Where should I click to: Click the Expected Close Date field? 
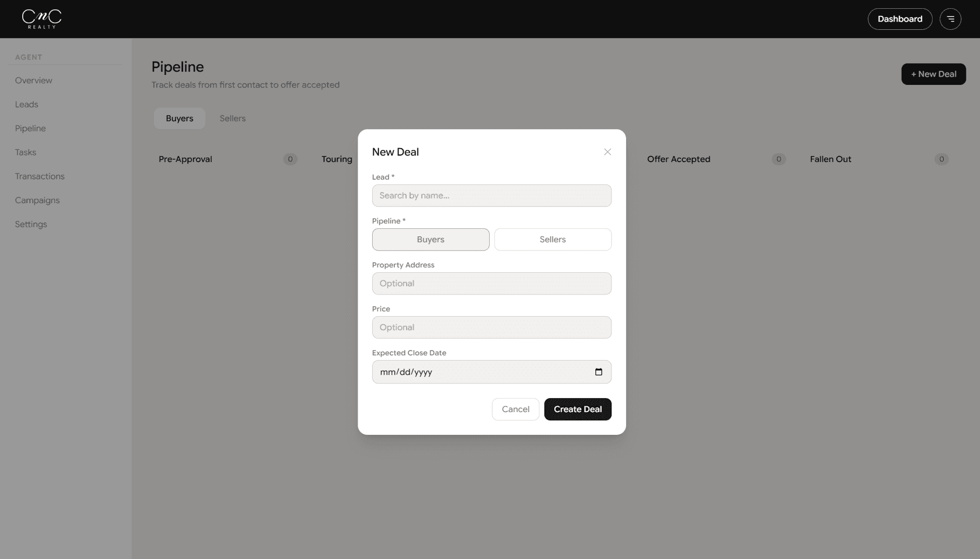coord(491,372)
